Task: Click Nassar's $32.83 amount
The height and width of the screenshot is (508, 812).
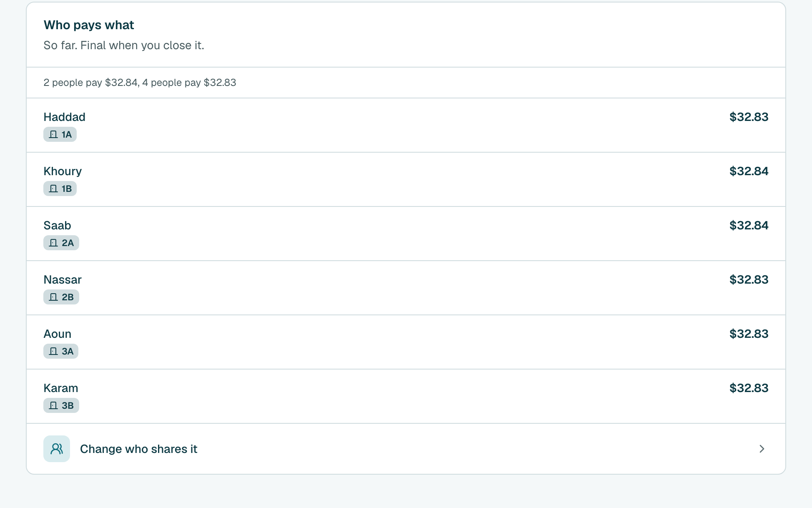Action: (x=749, y=279)
